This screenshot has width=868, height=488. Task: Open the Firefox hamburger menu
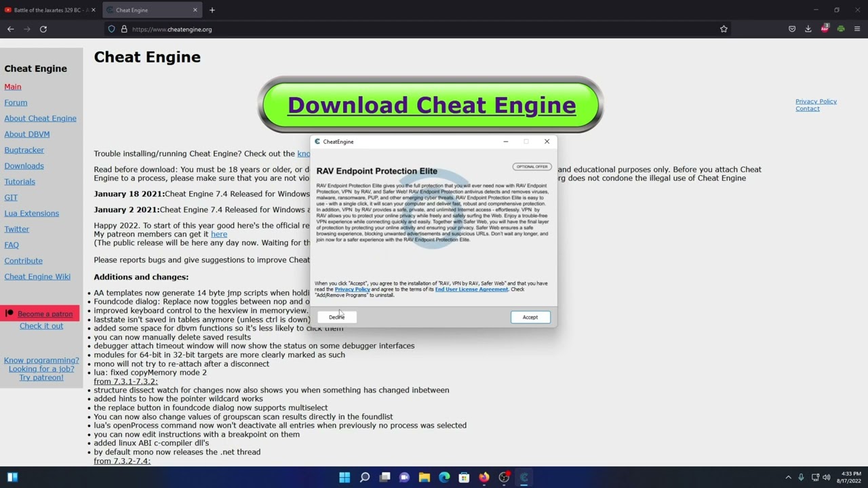[x=857, y=29]
